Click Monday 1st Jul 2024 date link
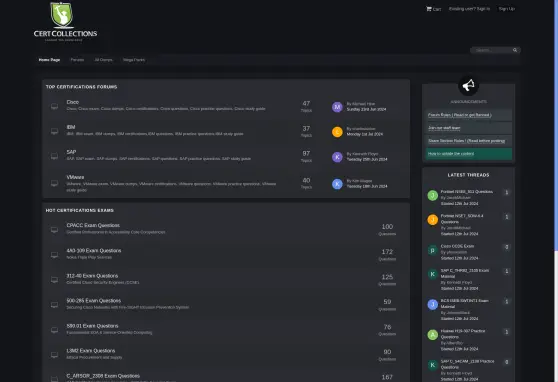The height and width of the screenshot is (382, 558). click(x=365, y=134)
